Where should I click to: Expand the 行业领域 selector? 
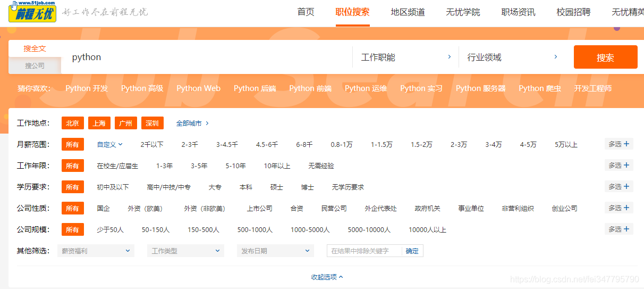[512, 57]
